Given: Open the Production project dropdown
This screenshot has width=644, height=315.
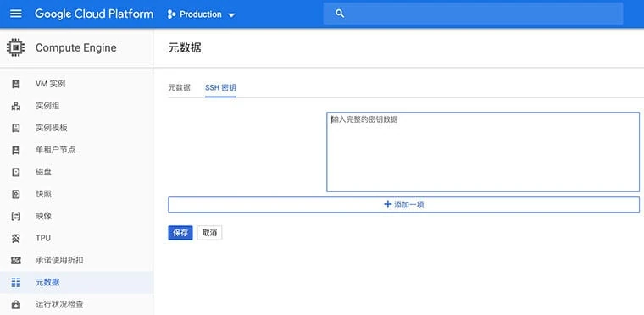Looking at the screenshot, I should [x=202, y=14].
